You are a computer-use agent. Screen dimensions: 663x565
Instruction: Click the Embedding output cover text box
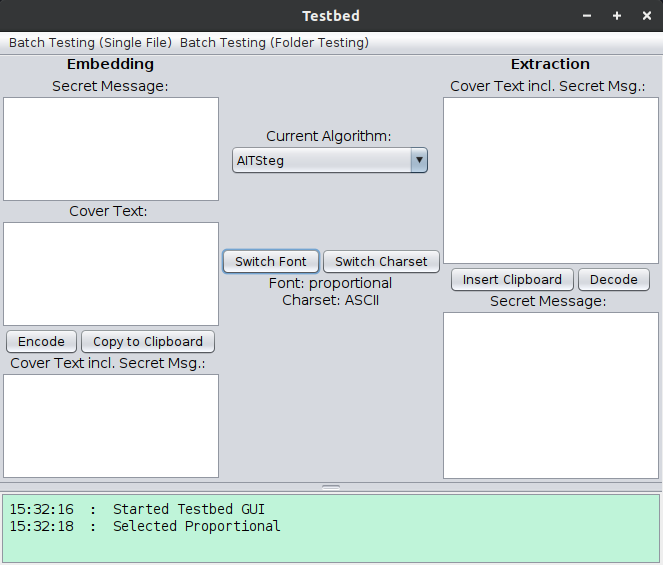pos(111,425)
